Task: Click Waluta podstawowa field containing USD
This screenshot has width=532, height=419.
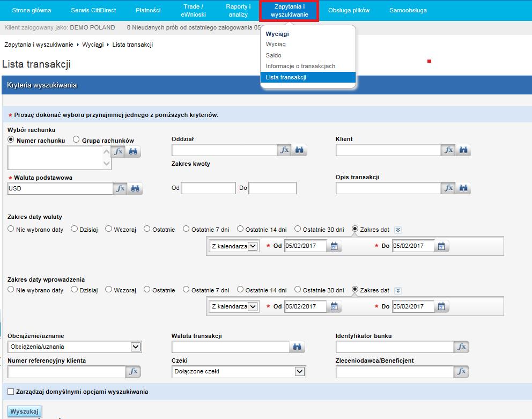Action: tap(60, 188)
